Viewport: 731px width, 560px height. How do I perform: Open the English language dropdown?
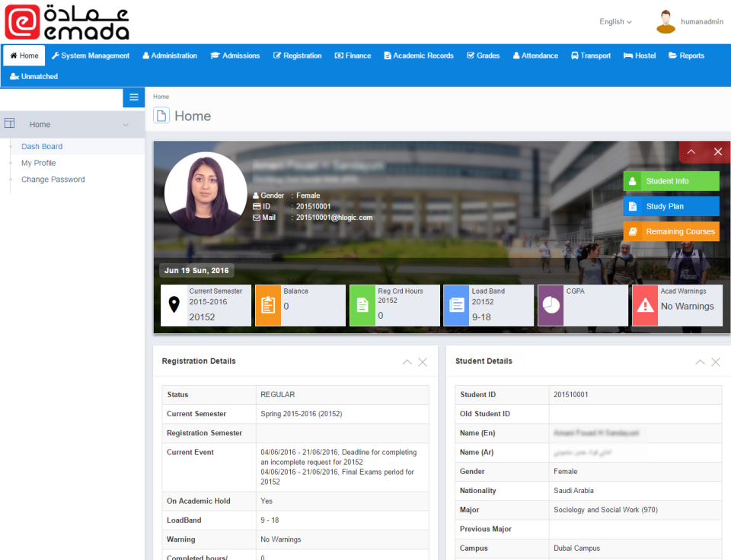tap(614, 21)
